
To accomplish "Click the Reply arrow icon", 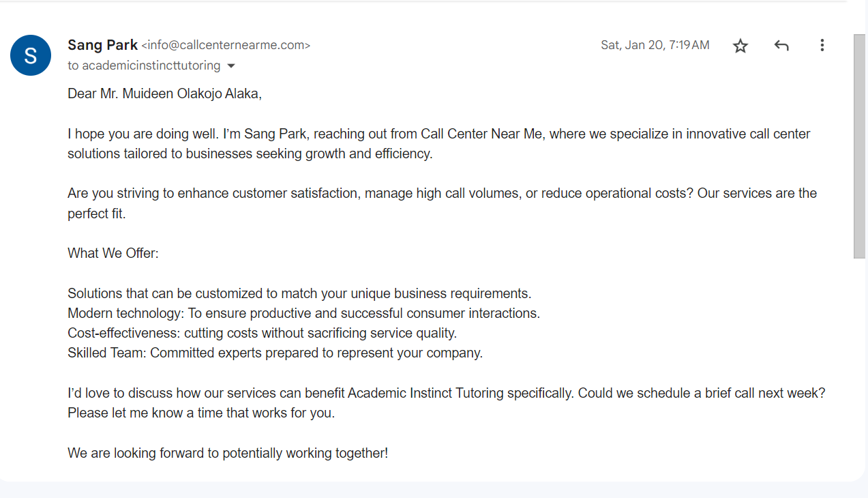I will pyautogui.click(x=781, y=46).
